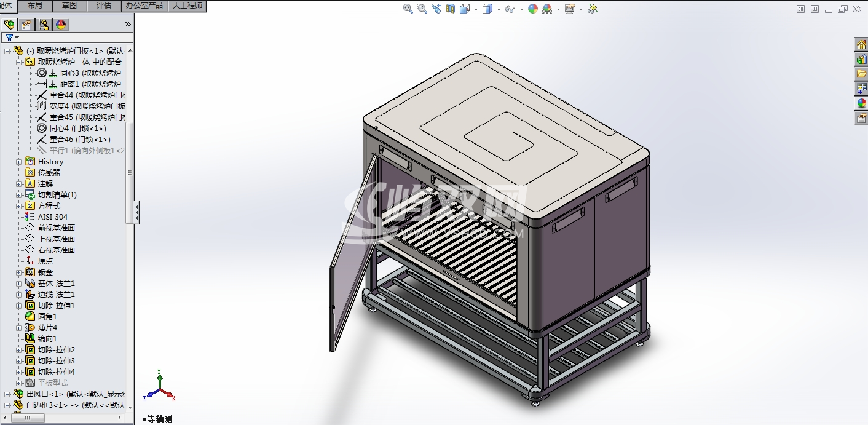Select the Zoom to Area tool
Image resolution: width=868 pixels, height=425 pixels.
pyautogui.click(x=422, y=9)
